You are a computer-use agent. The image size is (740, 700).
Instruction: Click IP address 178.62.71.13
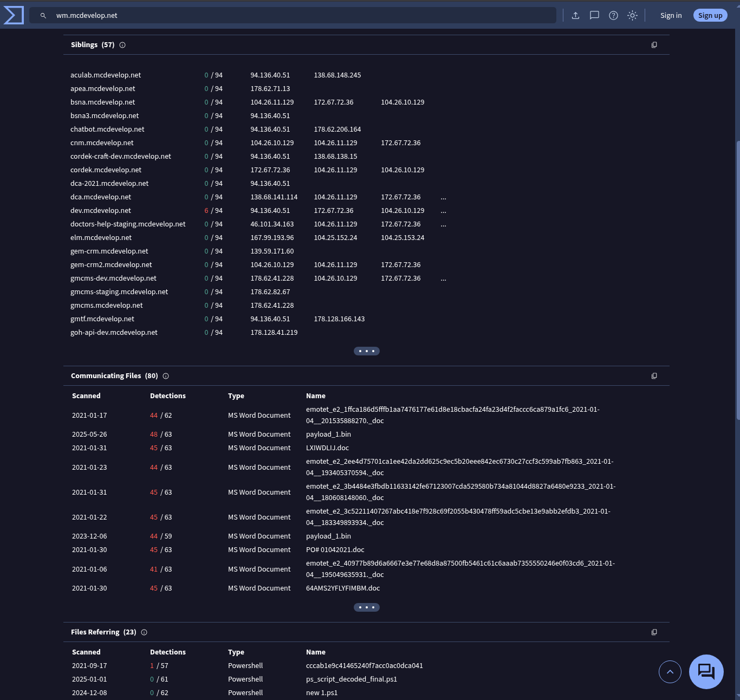270,89
